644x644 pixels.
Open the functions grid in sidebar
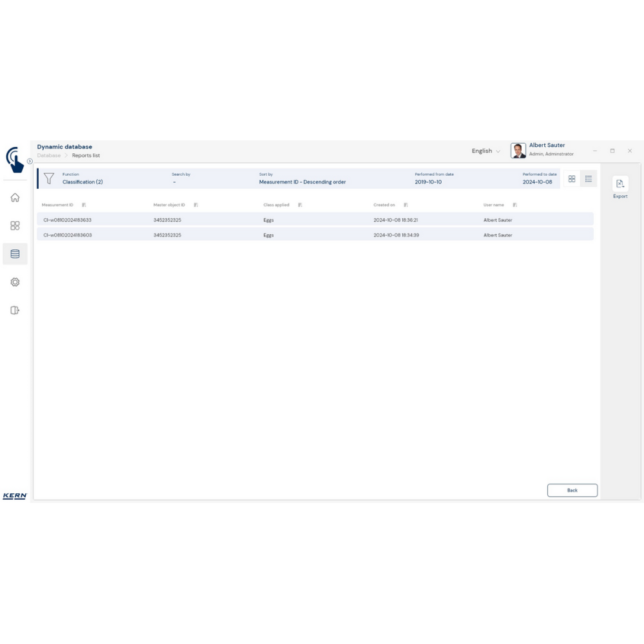[x=15, y=226]
